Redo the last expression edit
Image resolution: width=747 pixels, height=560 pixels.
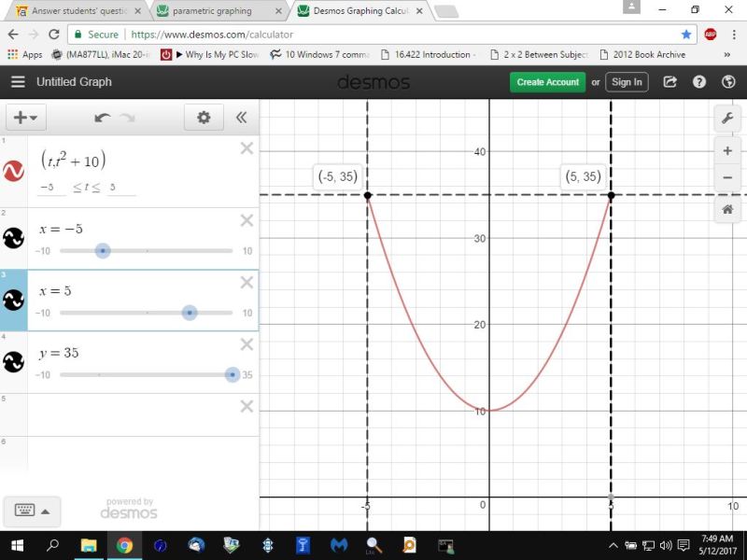tap(128, 118)
